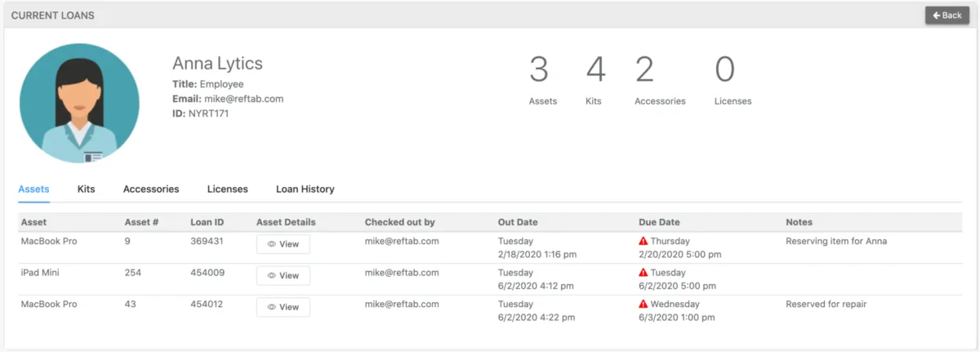View details of MacBook Pro asset 9
Viewport: 980px width, 352px height.
point(283,244)
